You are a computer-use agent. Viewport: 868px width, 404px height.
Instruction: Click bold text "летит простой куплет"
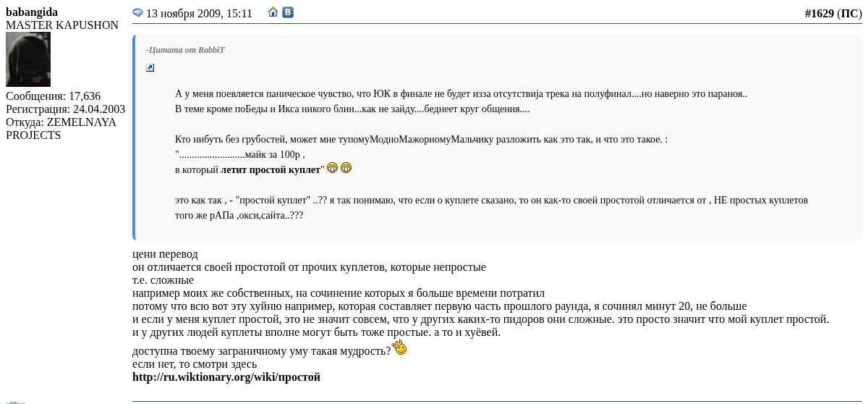271,169
